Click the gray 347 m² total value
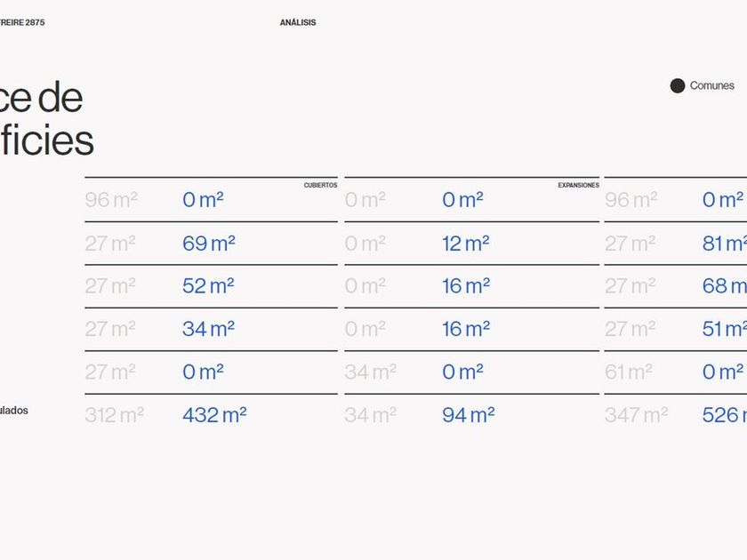747x560 pixels. click(x=636, y=415)
